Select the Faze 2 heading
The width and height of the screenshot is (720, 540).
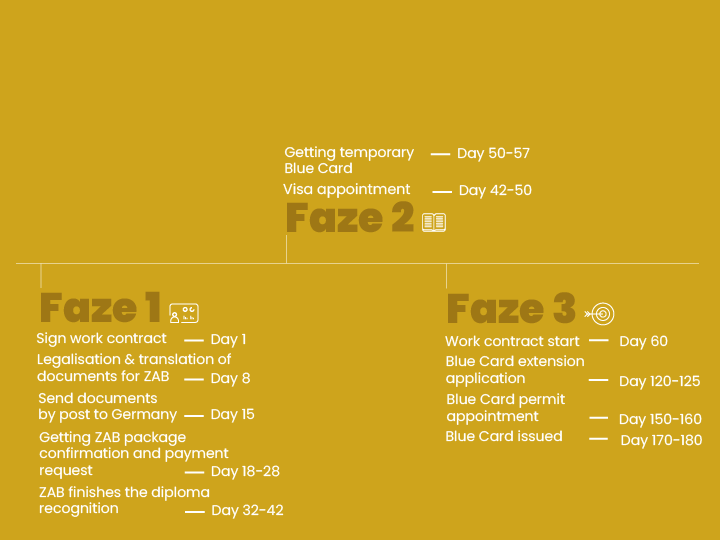[x=349, y=218]
